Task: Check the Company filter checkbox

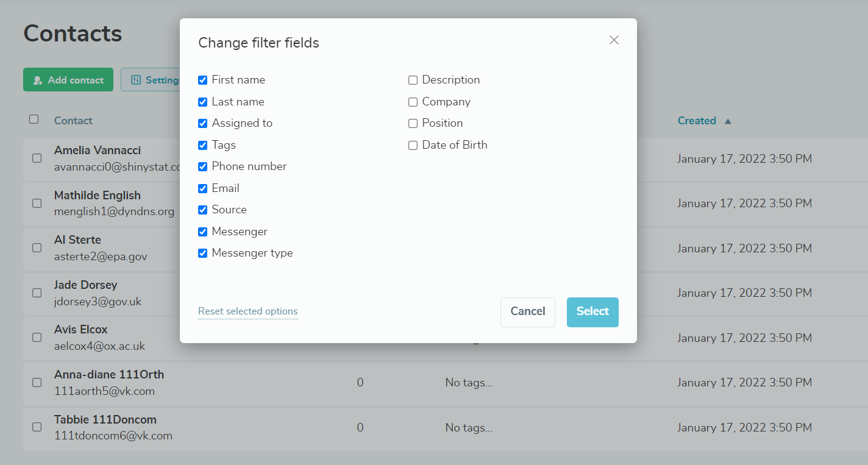Action: (413, 102)
